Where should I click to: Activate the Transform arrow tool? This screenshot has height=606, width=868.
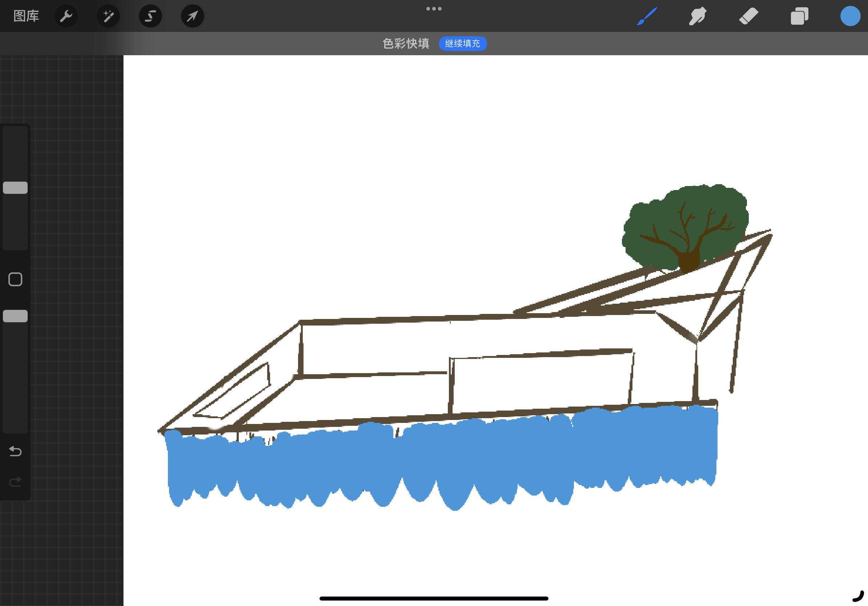(x=193, y=16)
